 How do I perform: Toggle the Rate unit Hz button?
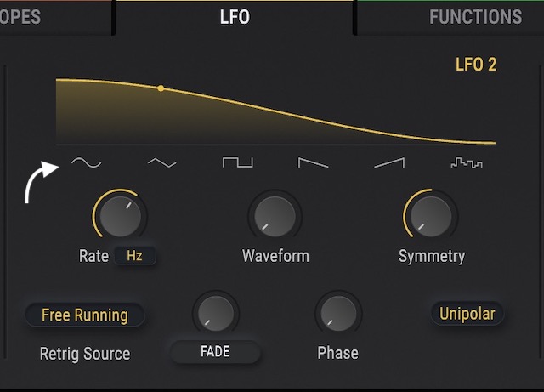(135, 255)
